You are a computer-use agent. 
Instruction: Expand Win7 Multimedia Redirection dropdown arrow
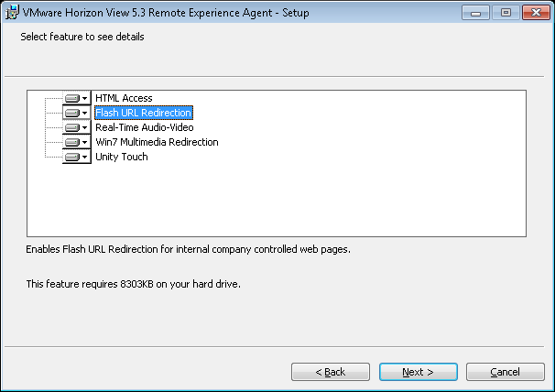85,142
